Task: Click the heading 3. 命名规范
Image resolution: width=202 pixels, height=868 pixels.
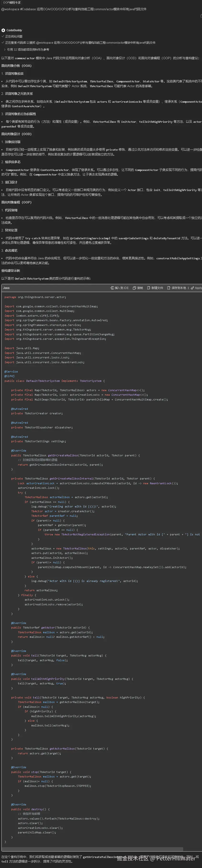Action: coord(9,250)
